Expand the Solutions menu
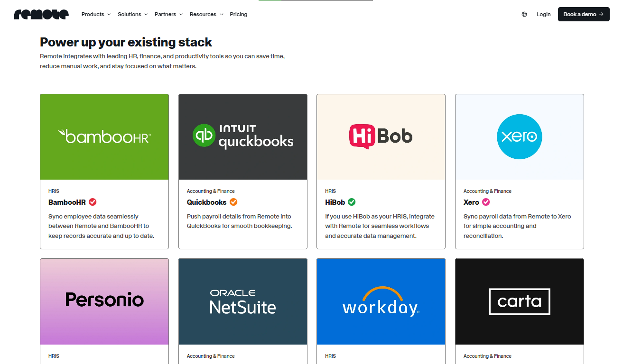 tap(133, 14)
